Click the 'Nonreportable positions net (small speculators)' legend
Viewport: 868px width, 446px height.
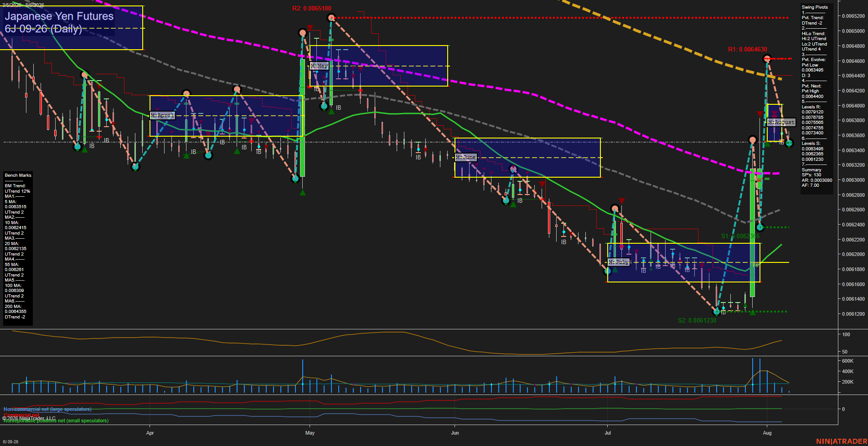pos(56,421)
